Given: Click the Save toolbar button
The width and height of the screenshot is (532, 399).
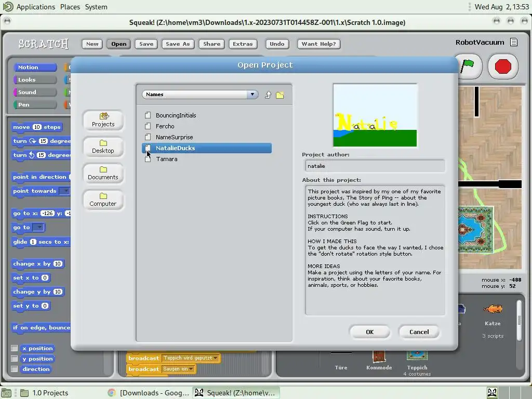Looking at the screenshot, I should (x=146, y=44).
